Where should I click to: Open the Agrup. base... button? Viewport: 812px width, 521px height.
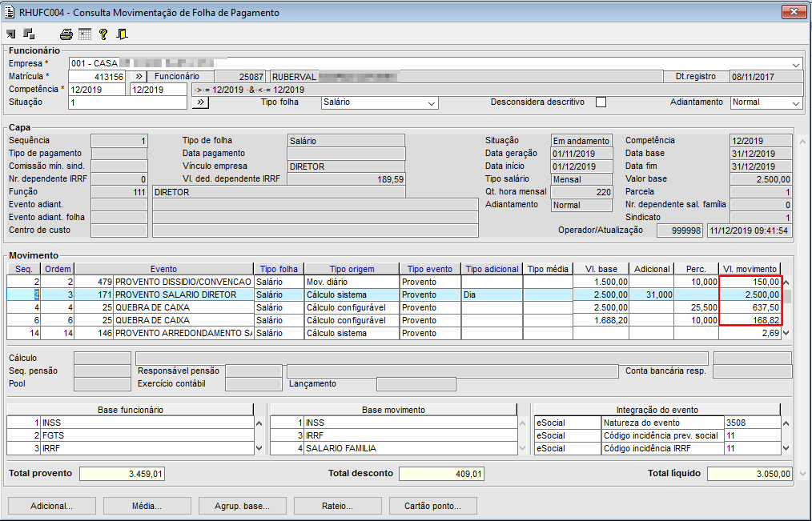242,506
